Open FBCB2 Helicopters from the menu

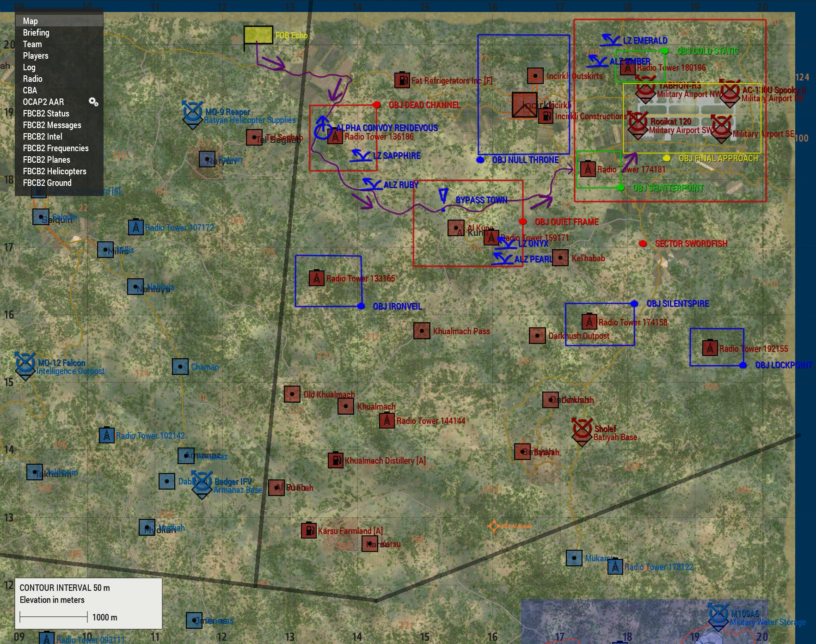55,171
